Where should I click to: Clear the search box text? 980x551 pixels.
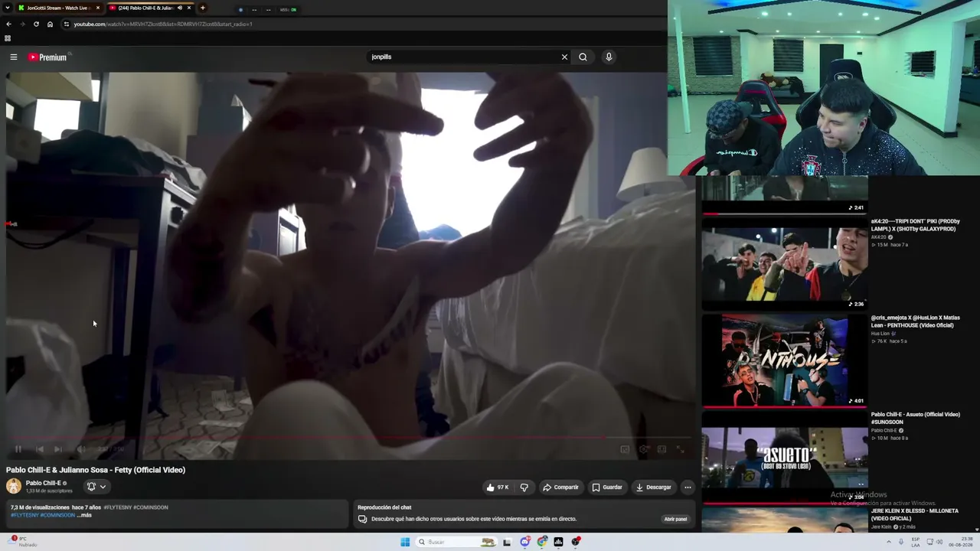(564, 57)
